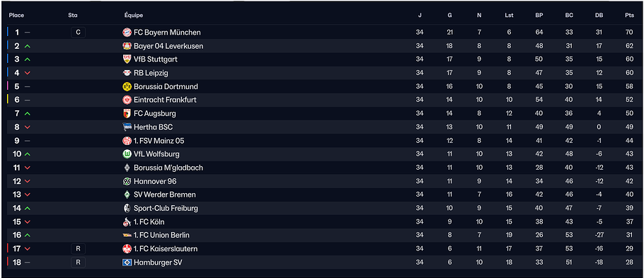Screen dimensions: 644x278
Task: Click the green up arrow beside FC Augsburg
Action: [28, 113]
